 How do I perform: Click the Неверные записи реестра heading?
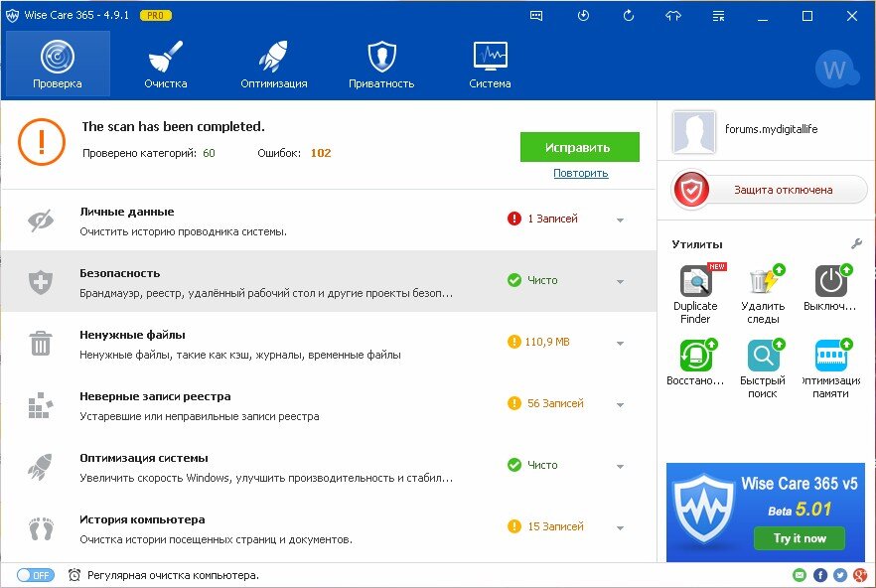(x=155, y=396)
